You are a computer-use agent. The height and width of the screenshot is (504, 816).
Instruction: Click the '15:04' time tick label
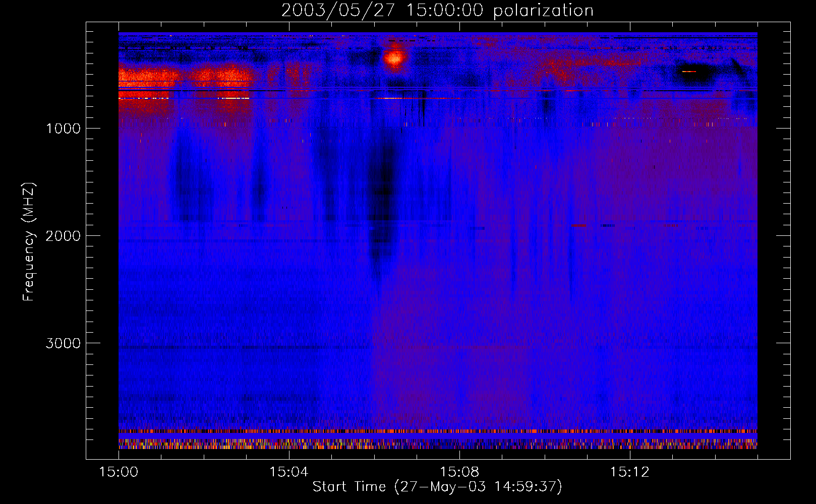[x=289, y=472]
